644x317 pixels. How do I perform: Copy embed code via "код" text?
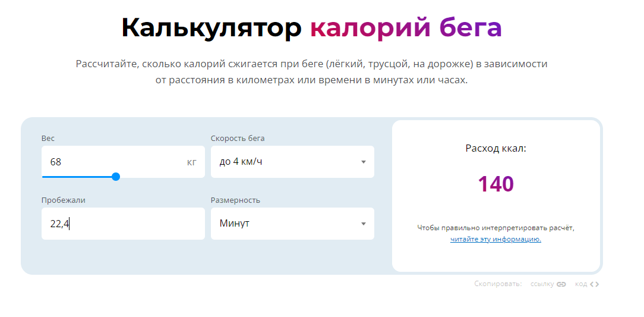[581, 284]
